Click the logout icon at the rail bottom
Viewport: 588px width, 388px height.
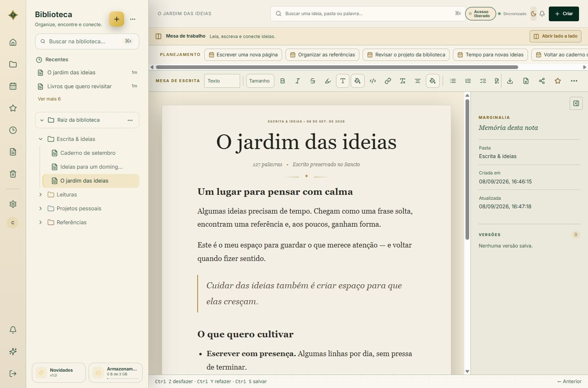pos(13,373)
